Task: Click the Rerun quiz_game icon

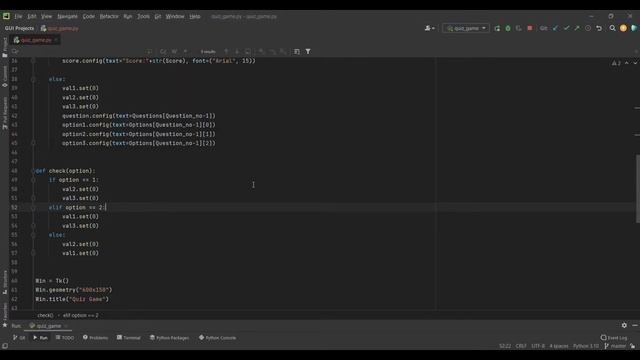Action: point(497,28)
